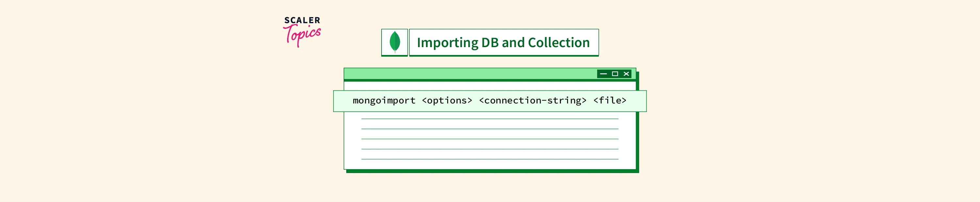Click the pink Topics script logo
Viewport: 980px width, 202px height.
tap(302, 35)
